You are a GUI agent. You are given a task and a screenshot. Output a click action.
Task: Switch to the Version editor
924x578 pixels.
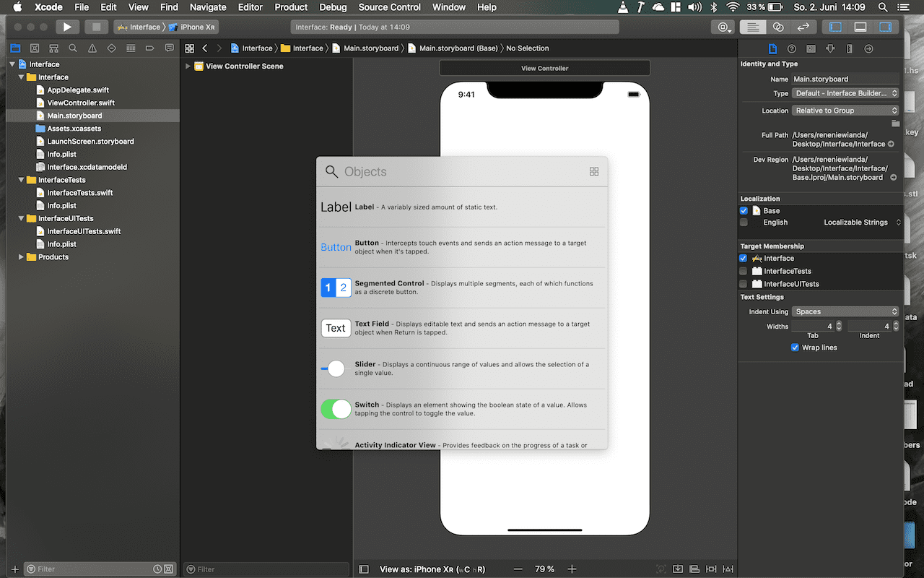803,27
